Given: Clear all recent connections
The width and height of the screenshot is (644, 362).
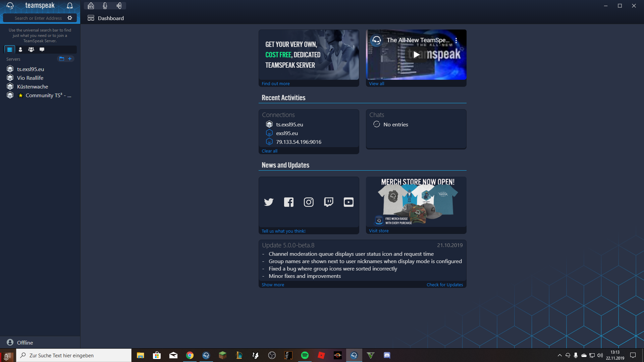Looking at the screenshot, I should click(x=269, y=151).
